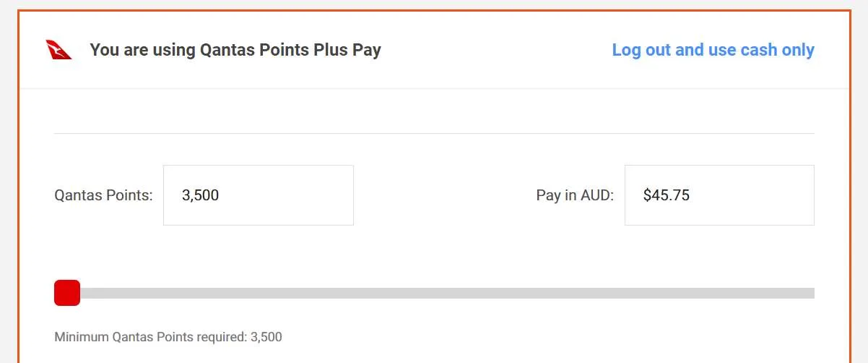This screenshot has width=868, height=363.
Task: Click the words "Log out" in the header link
Action: (x=641, y=50)
